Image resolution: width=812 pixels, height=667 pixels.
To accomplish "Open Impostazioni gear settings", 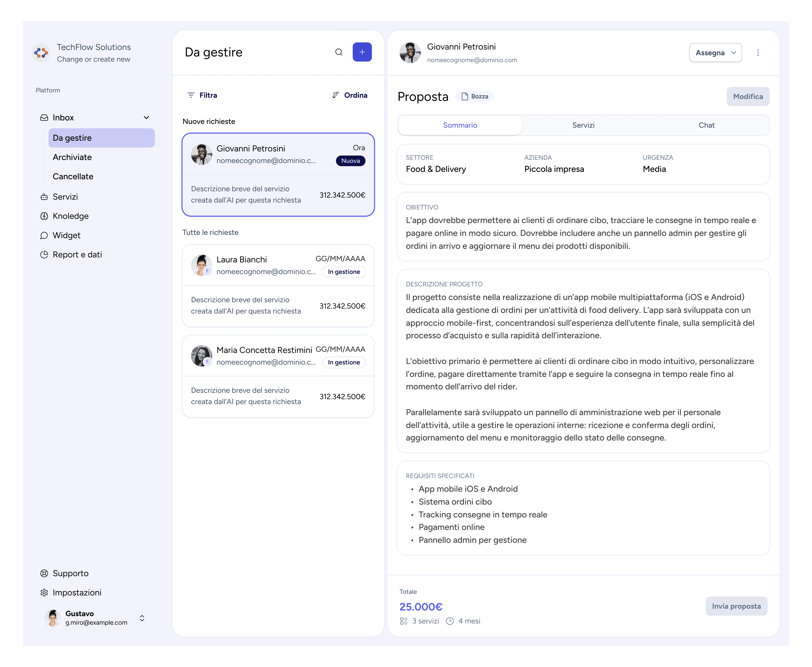I will pos(44,593).
